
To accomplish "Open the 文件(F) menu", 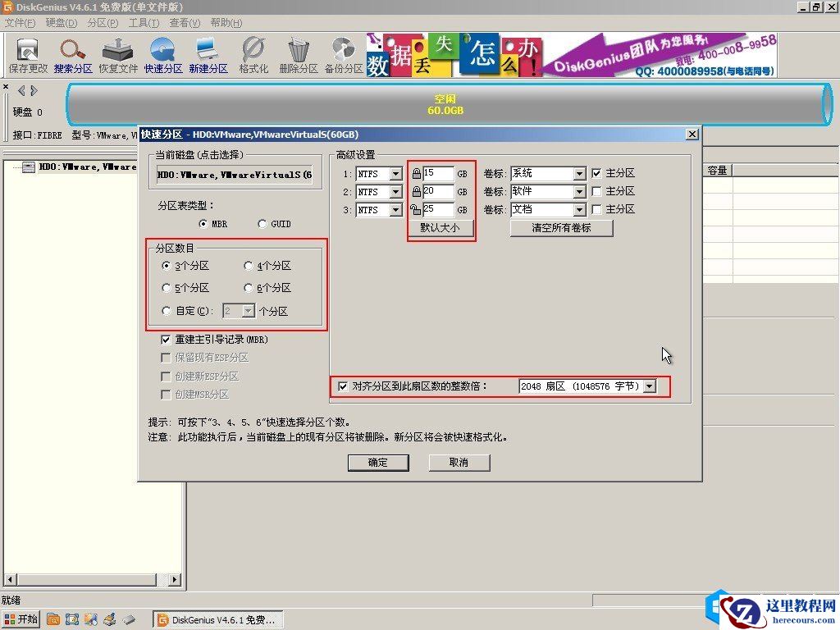I will pos(20,22).
